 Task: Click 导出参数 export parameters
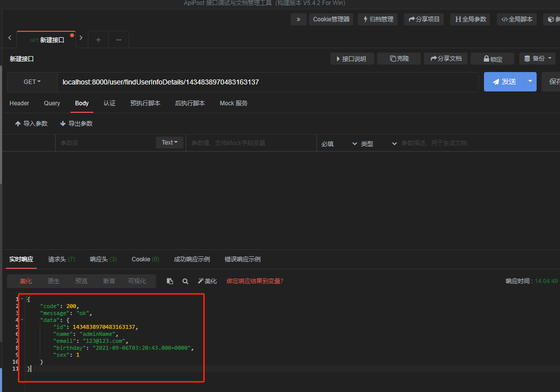pos(77,124)
